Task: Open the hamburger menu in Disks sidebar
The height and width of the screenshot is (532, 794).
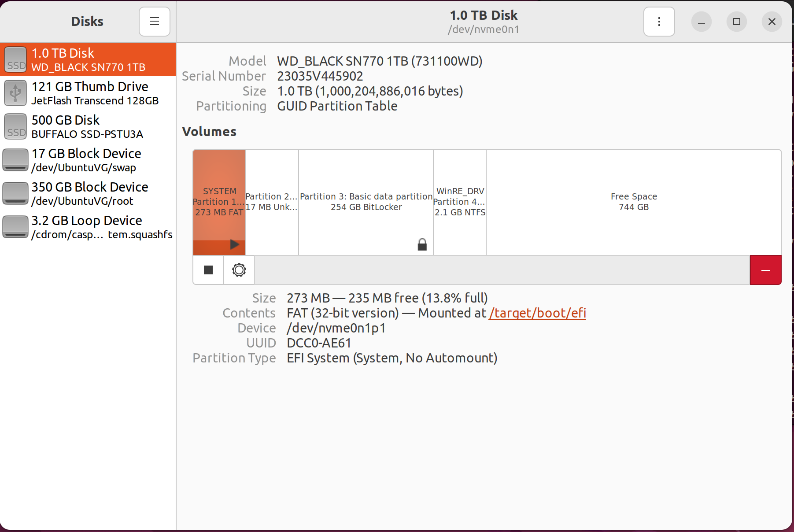Action: (154, 21)
